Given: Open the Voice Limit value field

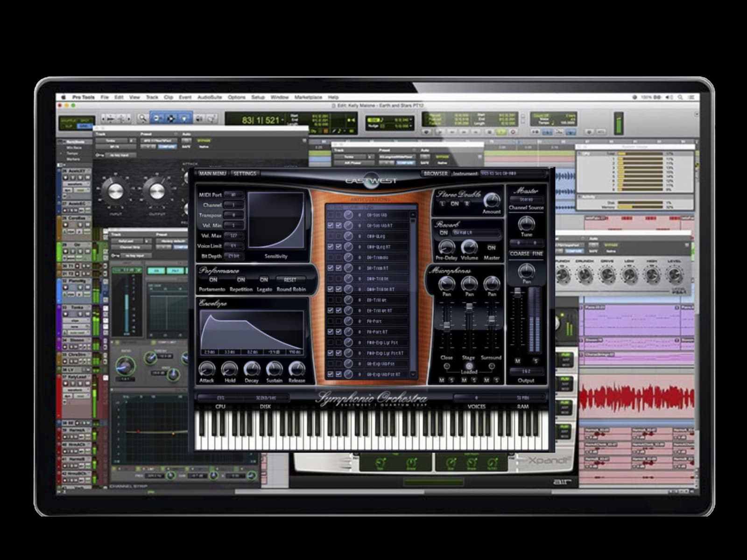Looking at the screenshot, I should 234,245.
